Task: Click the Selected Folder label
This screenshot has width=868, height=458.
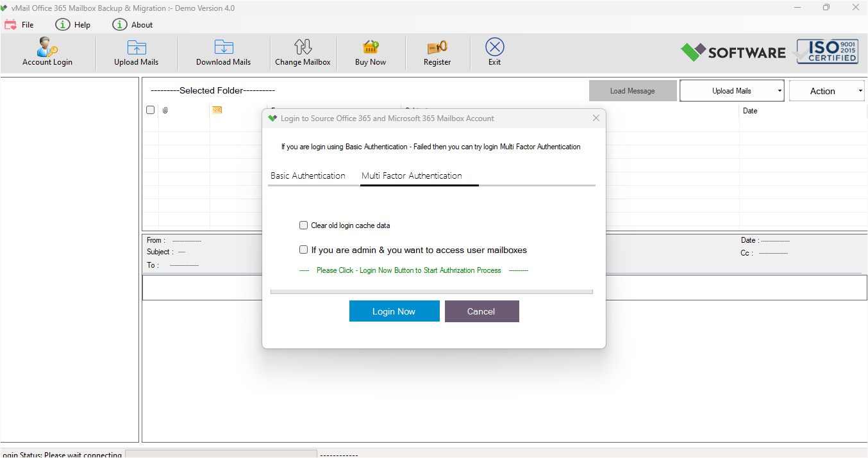Action: (x=213, y=90)
